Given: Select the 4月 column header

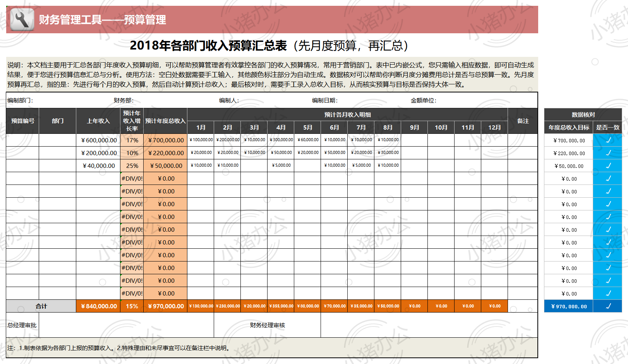Looking at the screenshot, I should [x=281, y=128].
